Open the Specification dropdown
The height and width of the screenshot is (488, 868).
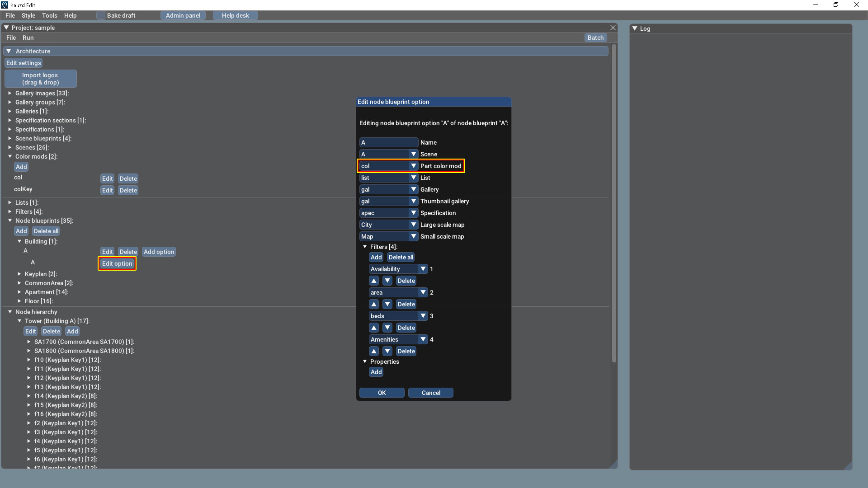(x=413, y=213)
